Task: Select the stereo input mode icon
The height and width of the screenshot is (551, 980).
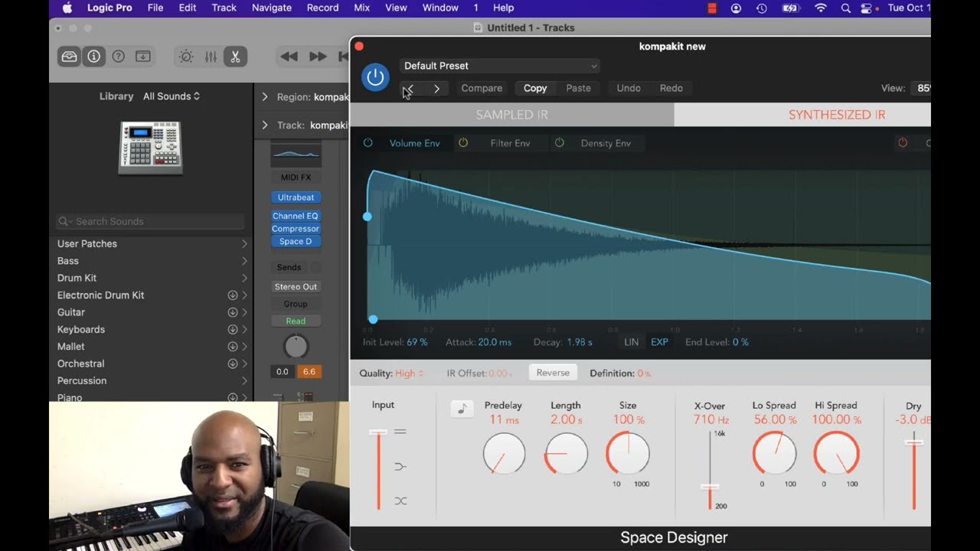Action: (x=400, y=432)
